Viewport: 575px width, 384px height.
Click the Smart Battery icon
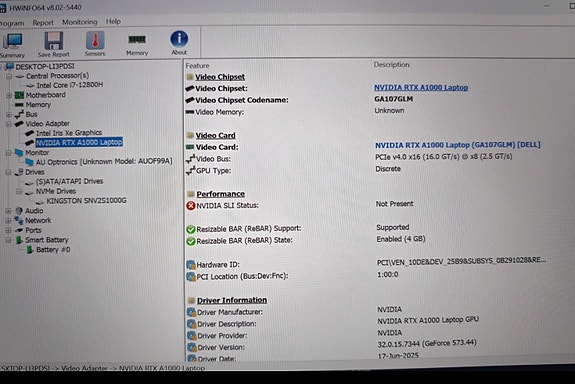click(19, 240)
